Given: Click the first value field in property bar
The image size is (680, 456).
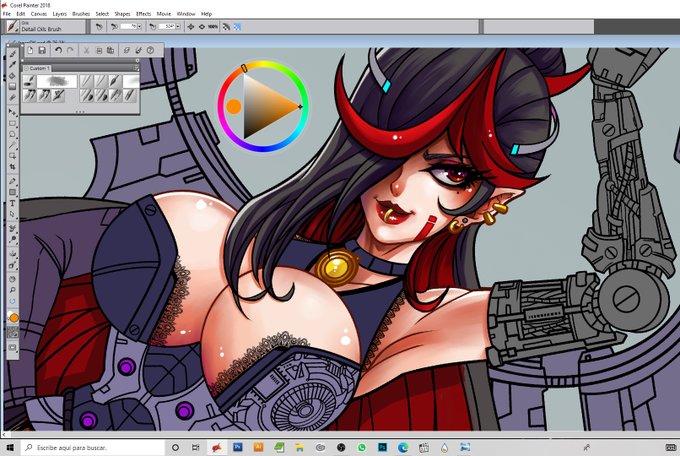Looking at the screenshot, I should pyautogui.click(x=128, y=26).
